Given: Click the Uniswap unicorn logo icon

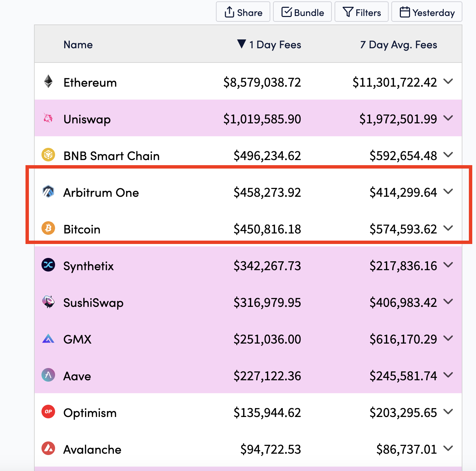Looking at the screenshot, I should point(48,118).
